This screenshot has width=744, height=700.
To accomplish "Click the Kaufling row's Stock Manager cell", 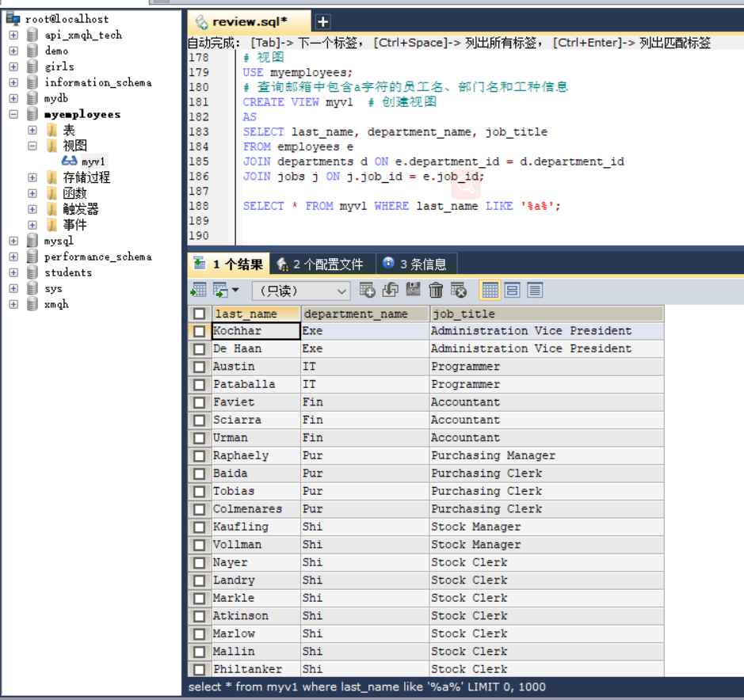I will point(547,527).
